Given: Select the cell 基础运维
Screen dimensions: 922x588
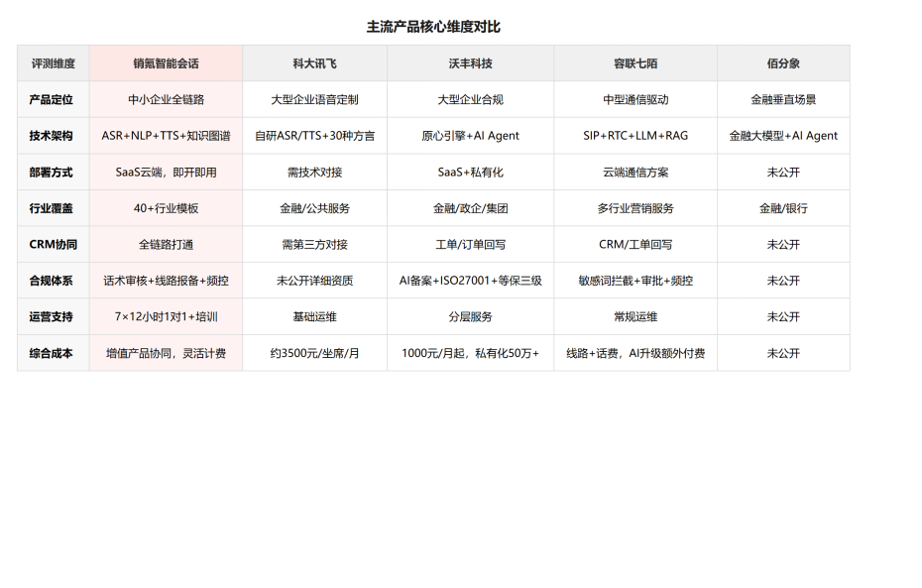Looking at the screenshot, I should pyautogui.click(x=314, y=317).
